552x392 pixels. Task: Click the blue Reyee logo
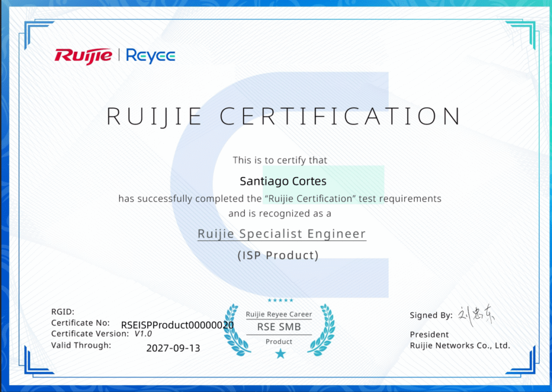tap(150, 55)
